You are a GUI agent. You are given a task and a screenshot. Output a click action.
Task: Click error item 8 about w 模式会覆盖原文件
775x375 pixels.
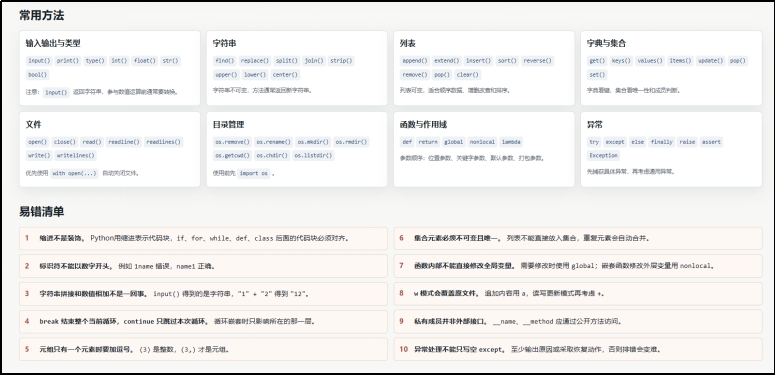578,293
